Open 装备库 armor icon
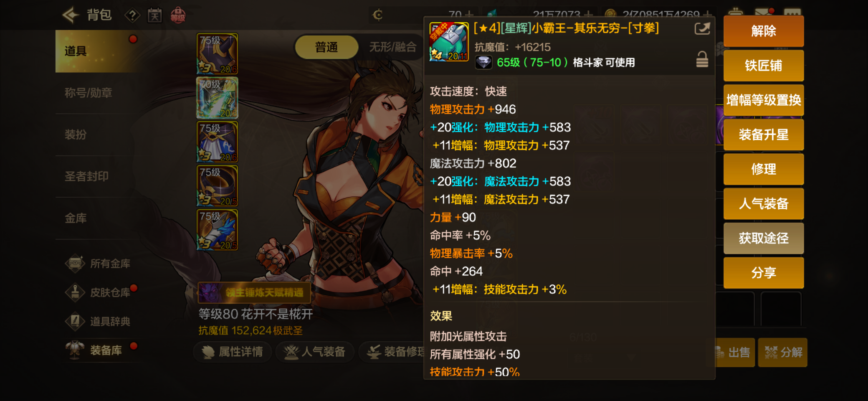This screenshot has width=868, height=401. (75, 350)
